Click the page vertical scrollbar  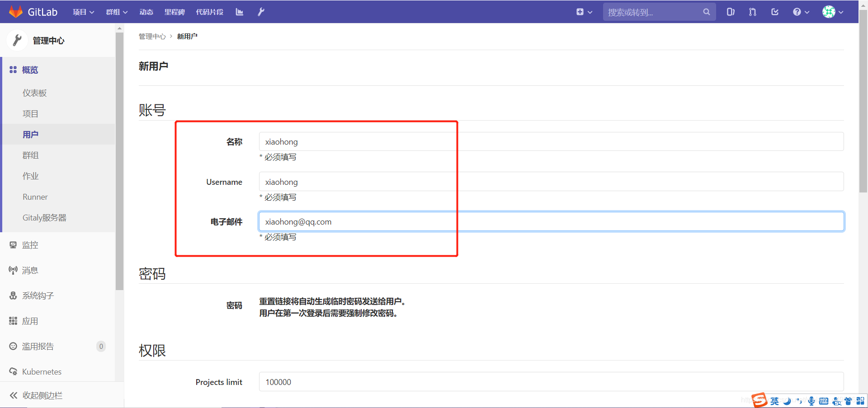click(x=863, y=102)
